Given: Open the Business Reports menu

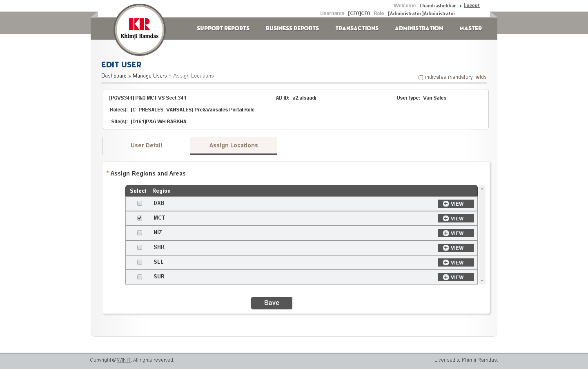Looking at the screenshot, I should point(292,28).
